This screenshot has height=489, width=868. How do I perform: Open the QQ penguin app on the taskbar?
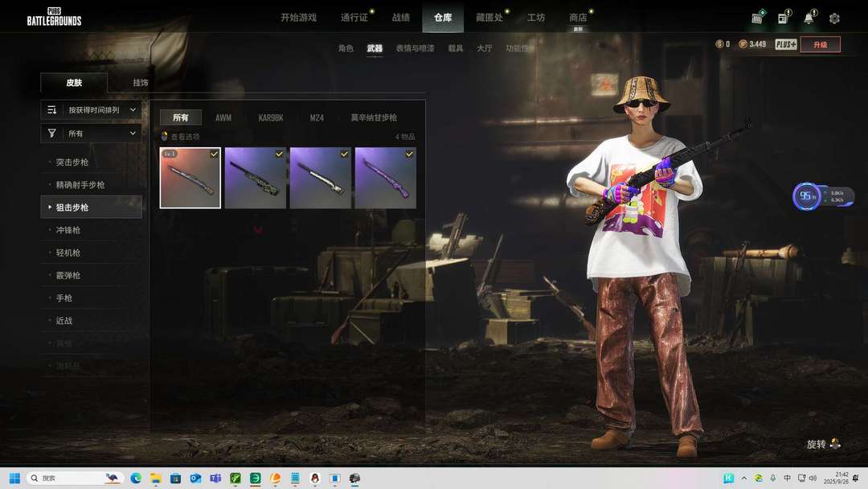coord(315,478)
